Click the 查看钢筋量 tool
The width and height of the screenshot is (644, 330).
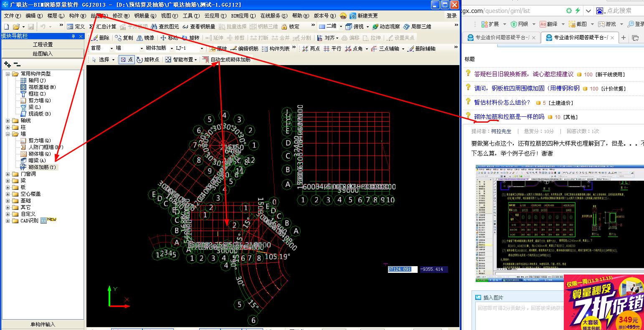[199, 26]
